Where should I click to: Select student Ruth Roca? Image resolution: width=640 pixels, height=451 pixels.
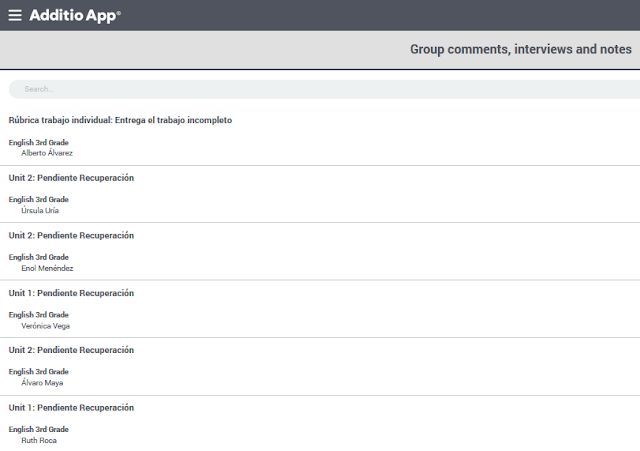(39, 440)
